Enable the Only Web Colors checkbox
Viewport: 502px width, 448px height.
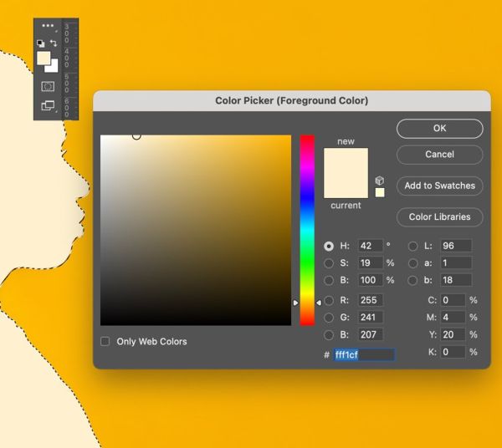[x=105, y=341]
